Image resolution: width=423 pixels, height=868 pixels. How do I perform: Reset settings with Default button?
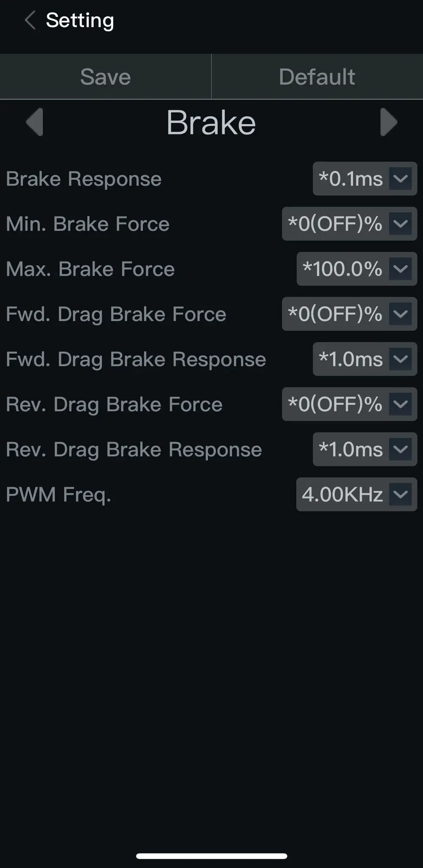coord(317,77)
